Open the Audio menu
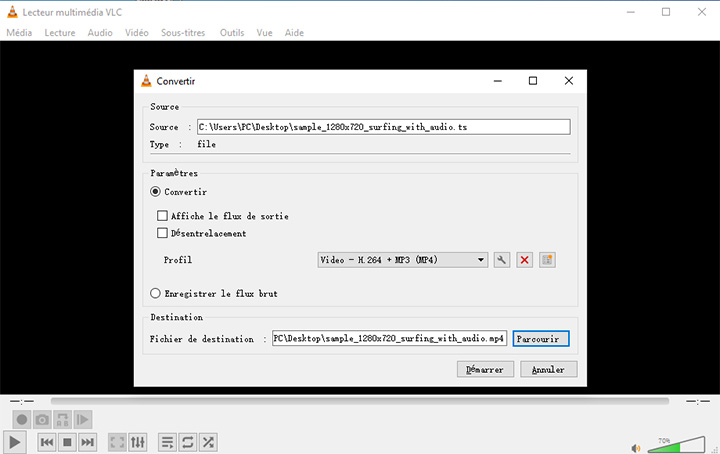The height and width of the screenshot is (454, 720). pyautogui.click(x=100, y=33)
